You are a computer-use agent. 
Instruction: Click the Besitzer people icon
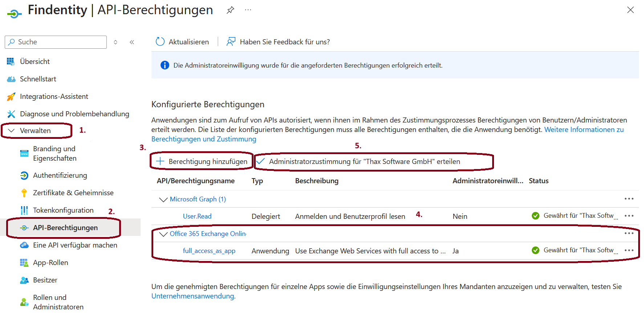pos(24,280)
